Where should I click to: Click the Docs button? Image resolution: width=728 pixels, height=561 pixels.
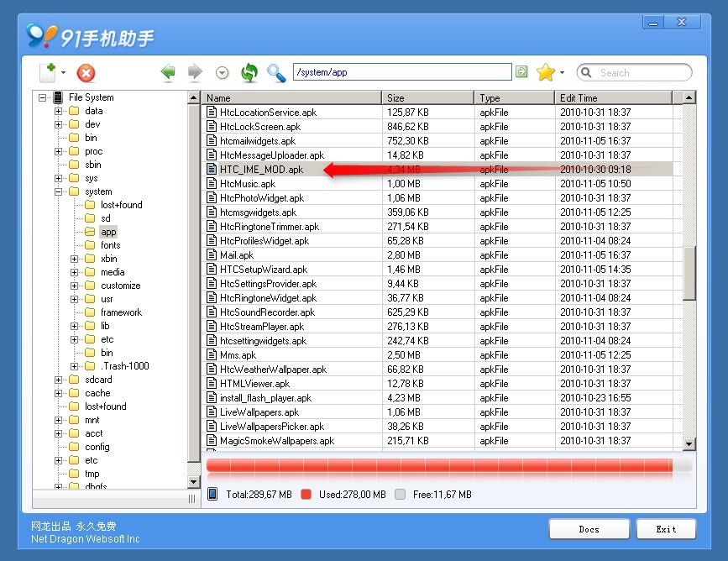pos(589,529)
